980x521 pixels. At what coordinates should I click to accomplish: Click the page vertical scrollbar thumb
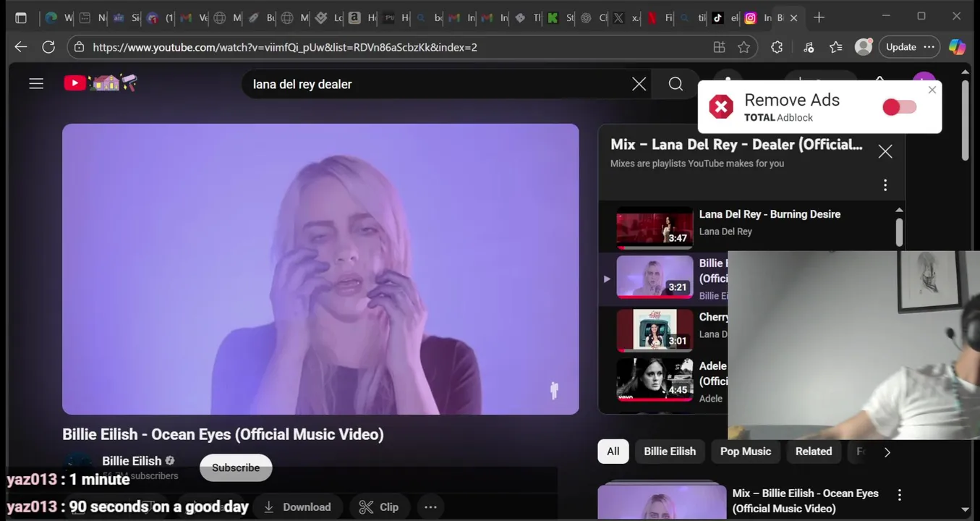point(966,119)
